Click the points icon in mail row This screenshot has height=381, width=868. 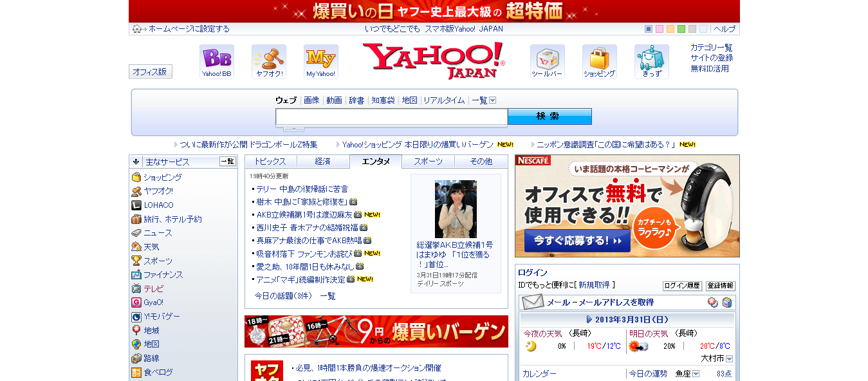tap(713, 302)
